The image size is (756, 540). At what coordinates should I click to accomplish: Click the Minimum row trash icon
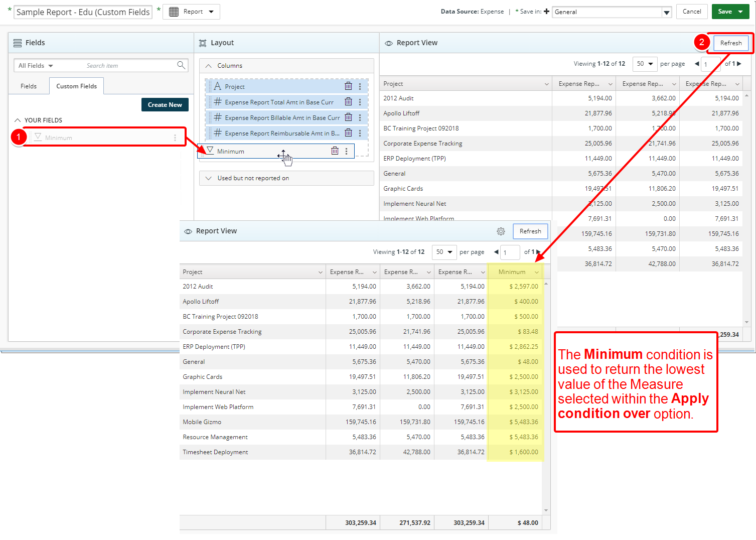click(335, 151)
